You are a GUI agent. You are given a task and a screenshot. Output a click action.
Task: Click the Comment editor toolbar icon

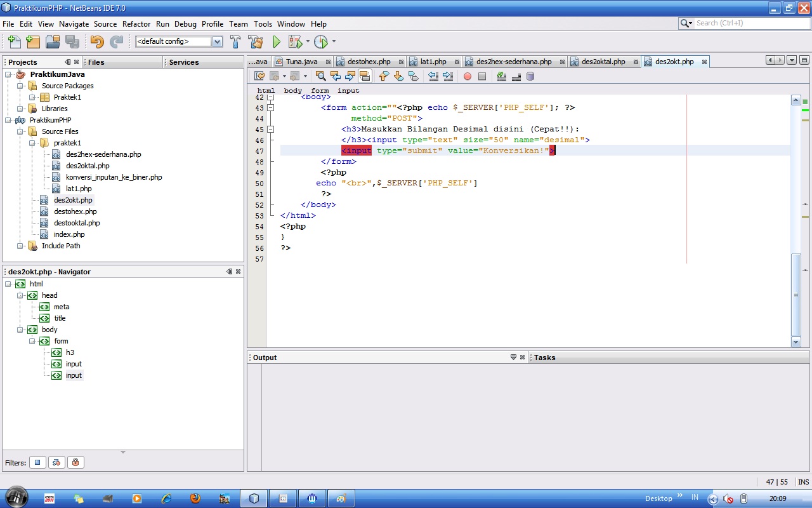[502, 76]
